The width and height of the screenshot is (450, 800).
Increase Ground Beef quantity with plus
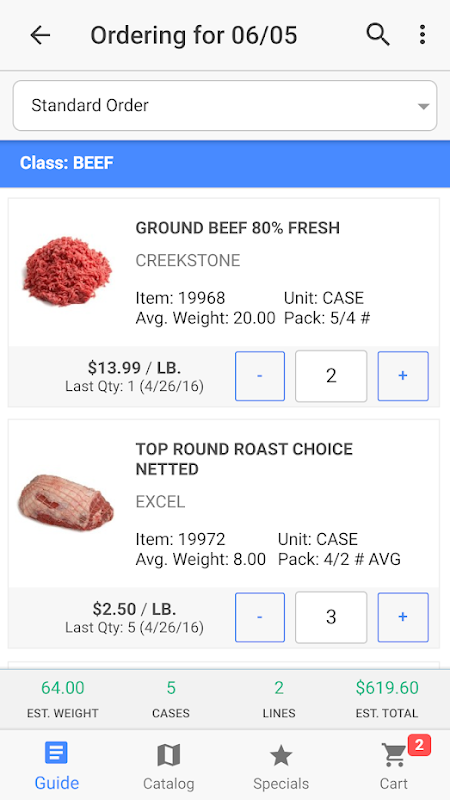[403, 376]
